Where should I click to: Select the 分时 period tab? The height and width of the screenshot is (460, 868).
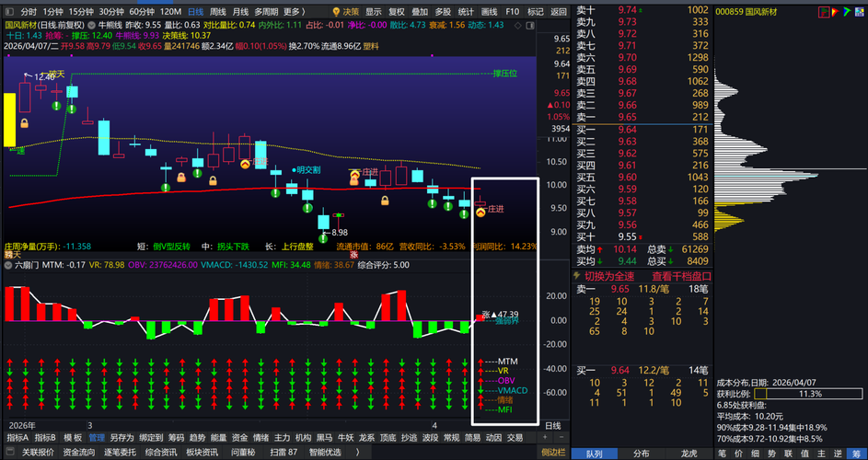tap(29, 12)
